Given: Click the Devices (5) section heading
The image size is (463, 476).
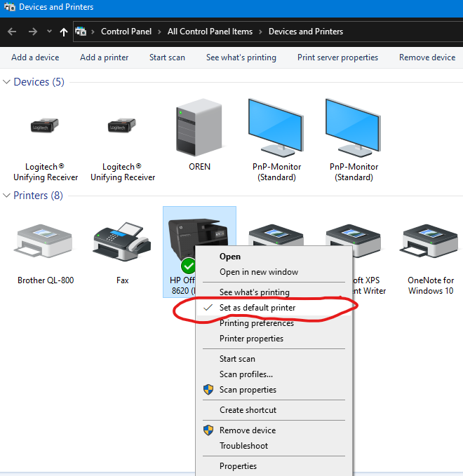Looking at the screenshot, I should tap(39, 82).
